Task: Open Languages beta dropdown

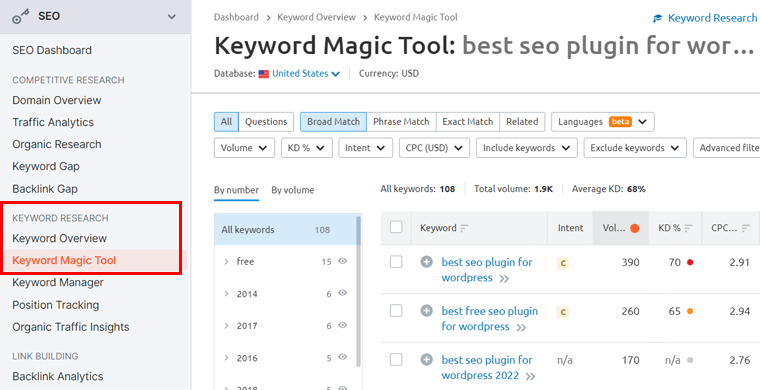Action: tap(603, 122)
